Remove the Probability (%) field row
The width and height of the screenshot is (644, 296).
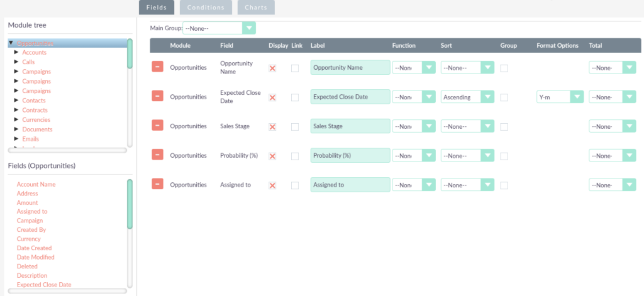point(157,155)
